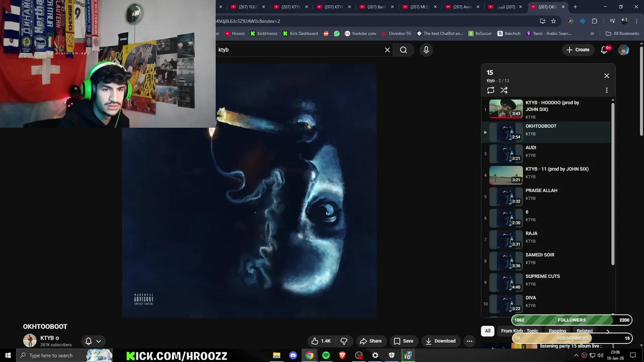The height and width of the screenshot is (362, 644).
Task: Click the Chrome install app icon in address bar
Action: (542, 21)
